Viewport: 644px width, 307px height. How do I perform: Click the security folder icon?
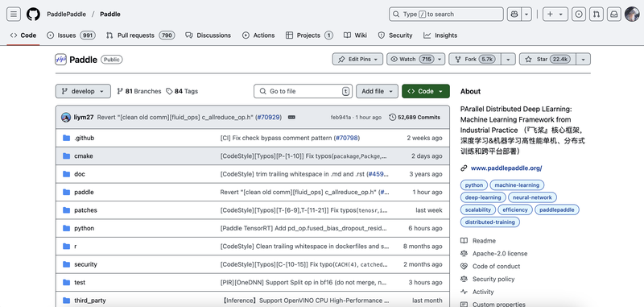tap(66, 264)
